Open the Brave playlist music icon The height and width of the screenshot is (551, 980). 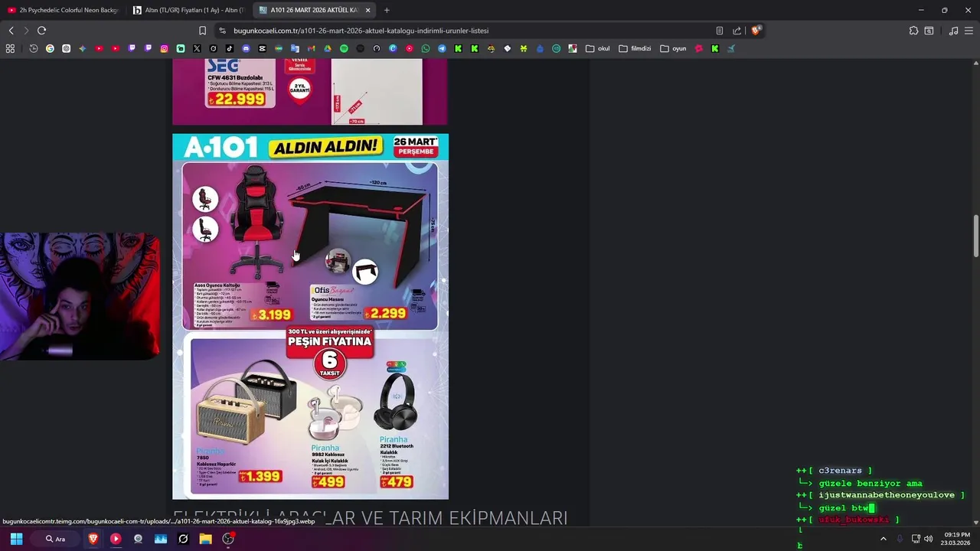click(953, 31)
